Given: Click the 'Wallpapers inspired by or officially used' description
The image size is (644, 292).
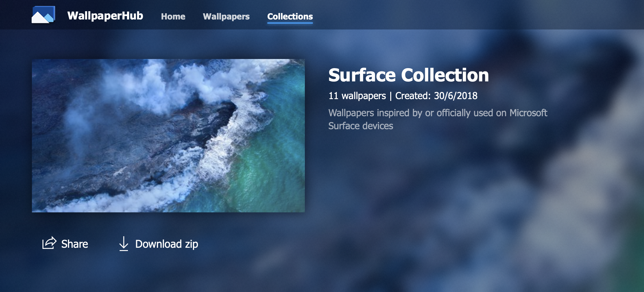Looking at the screenshot, I should [438, 119].
